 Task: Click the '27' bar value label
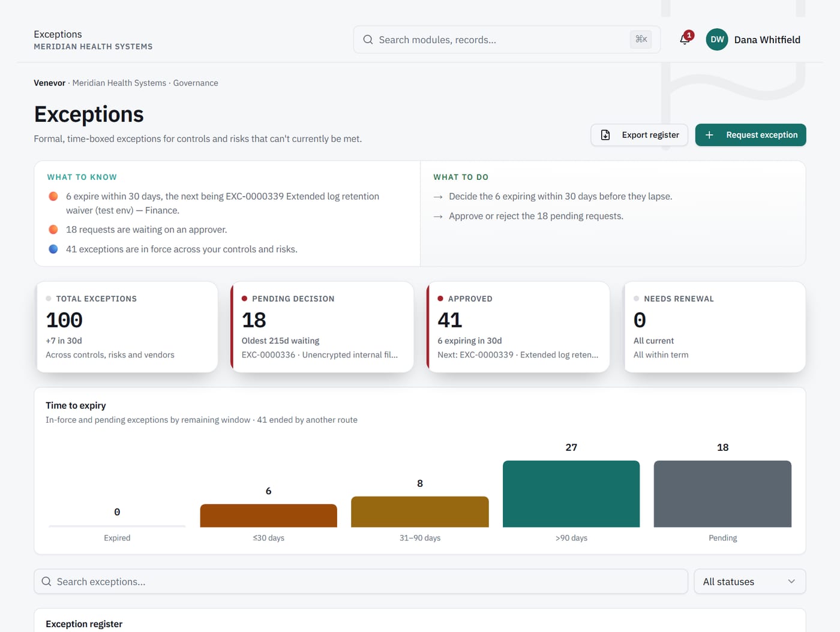pos(571,447)
